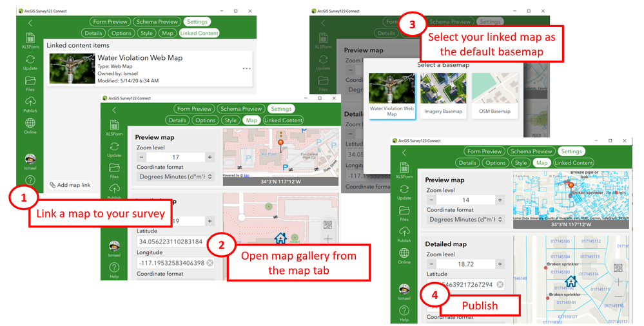The image size is (644, 326).
Task: Open Options sub-tab in the Linked Content window
Action: tap(121, 34)
